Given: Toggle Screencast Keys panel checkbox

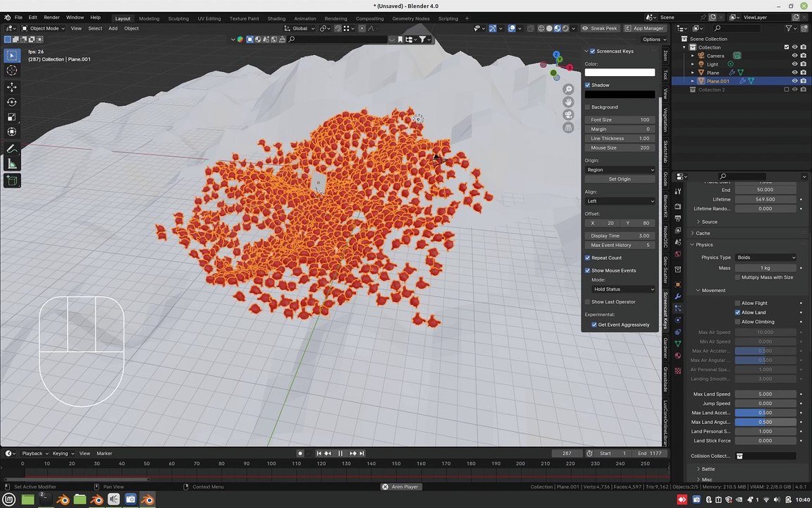Looking at the screenshot, I should 592,52.
